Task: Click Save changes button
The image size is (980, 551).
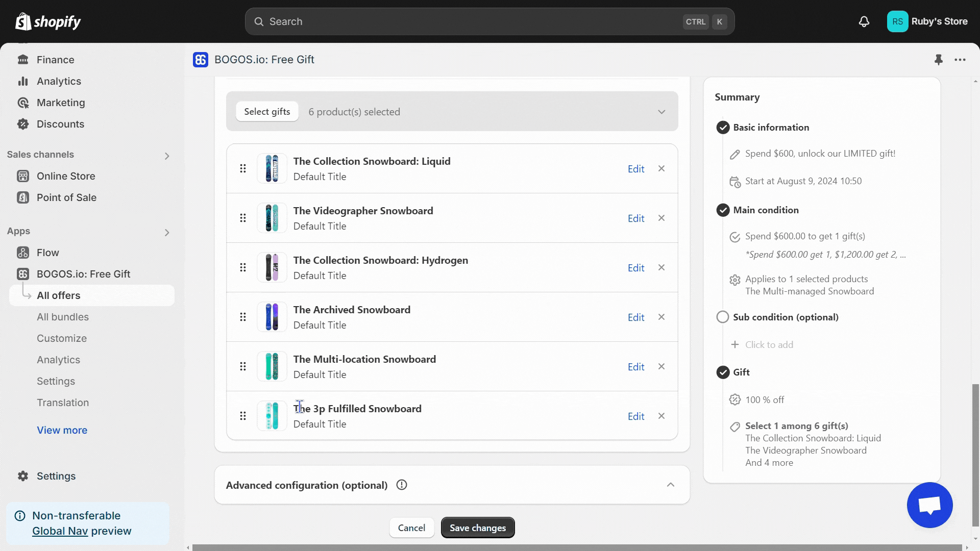Action: pyautogui.click(x=477, y=528)
